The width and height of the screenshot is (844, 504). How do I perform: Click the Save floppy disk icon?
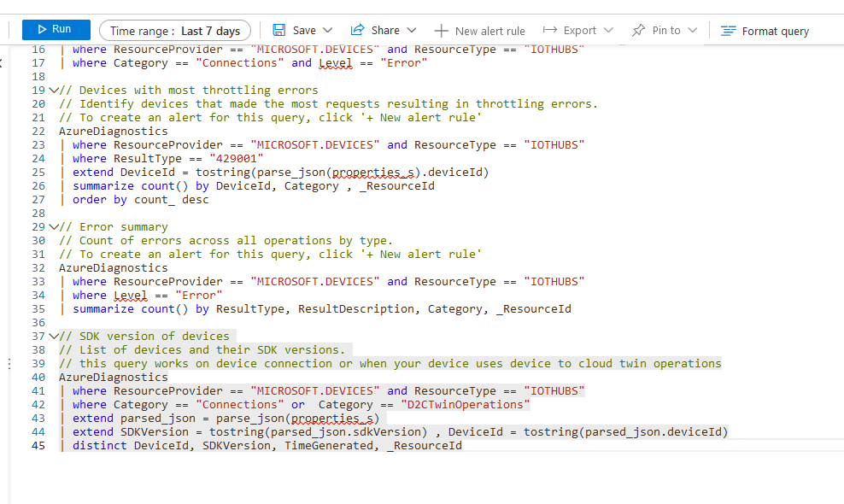(x=278, y=30)
